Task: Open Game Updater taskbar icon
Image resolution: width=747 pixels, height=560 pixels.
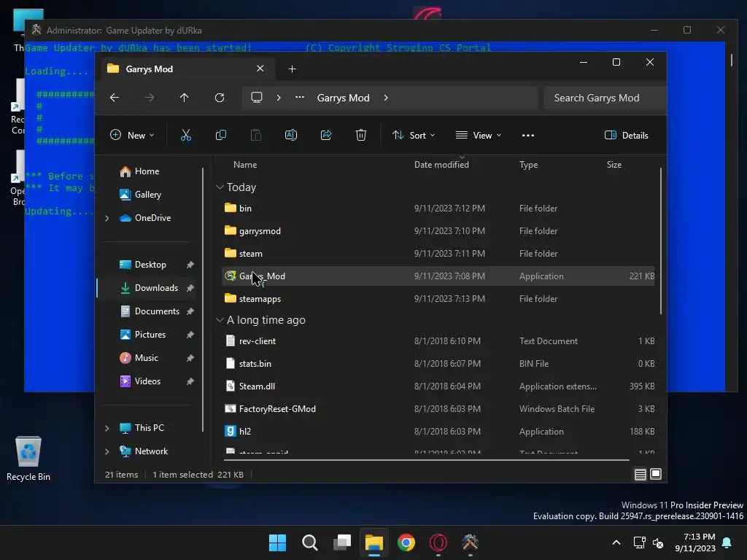Action: [471, 542]
